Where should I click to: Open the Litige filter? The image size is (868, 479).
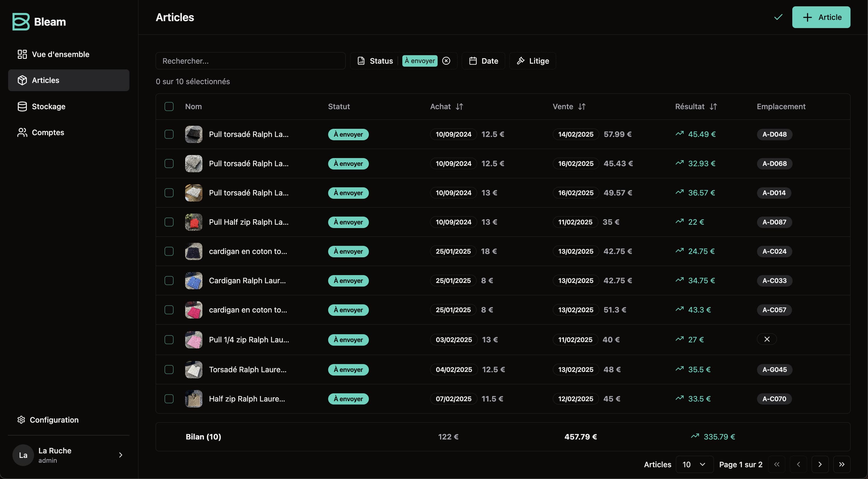coord(533,61)
